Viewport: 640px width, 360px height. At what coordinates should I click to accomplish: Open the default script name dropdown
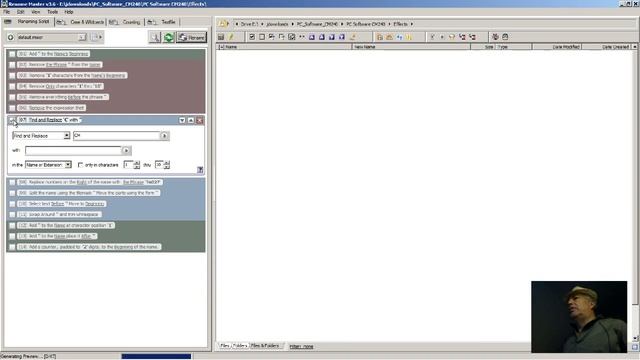pyautogui.click(x=82, y=37)
